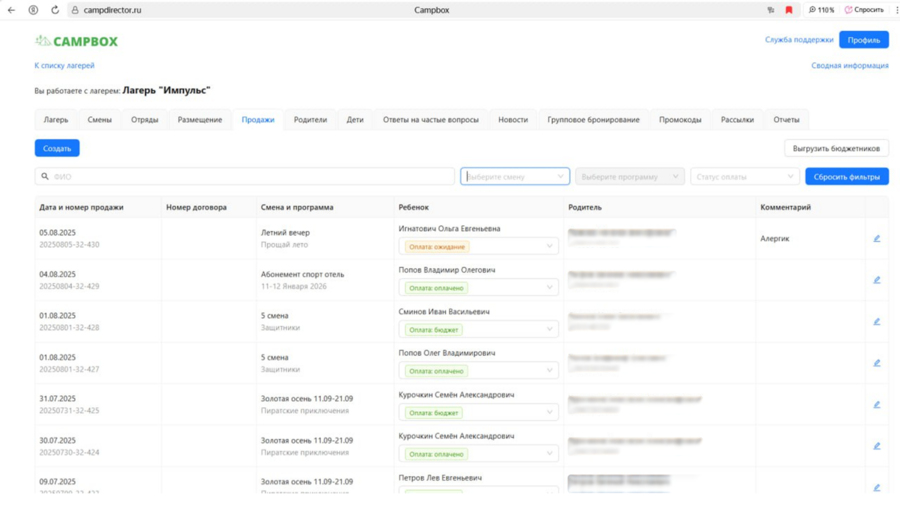The width and height of the screenshot is (900, 507).
Task: Click "Сбросить фильтры" button
Action: (x=846, y=177)
